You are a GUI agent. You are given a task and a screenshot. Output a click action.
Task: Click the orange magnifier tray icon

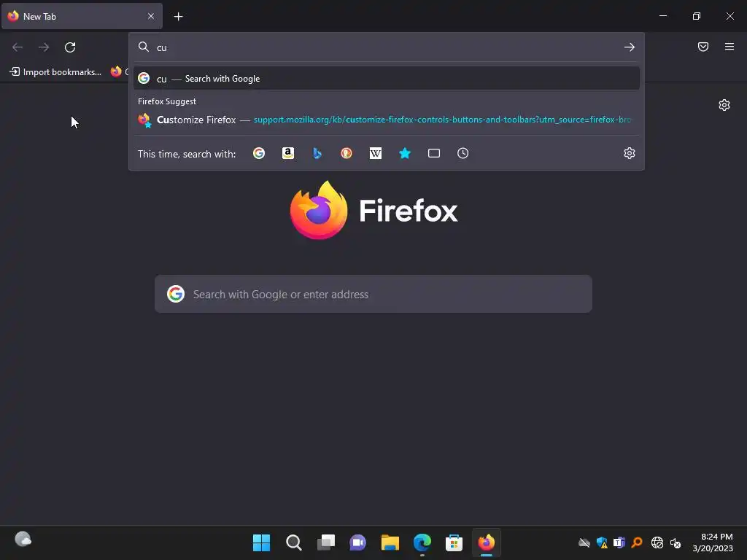(x=637, y=542)
